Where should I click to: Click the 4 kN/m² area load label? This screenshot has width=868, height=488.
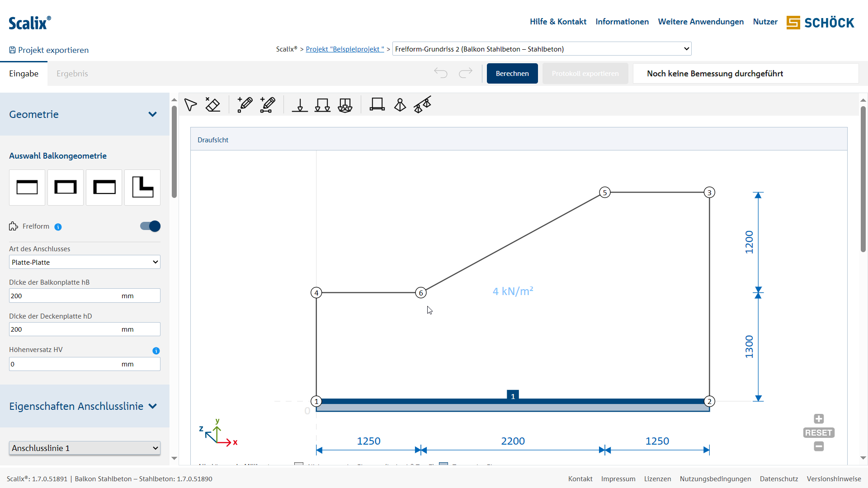513,291
